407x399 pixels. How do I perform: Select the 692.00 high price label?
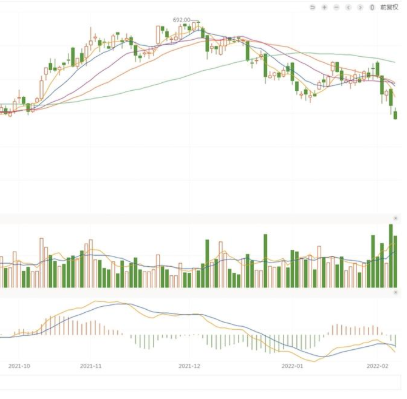point(181,20)
